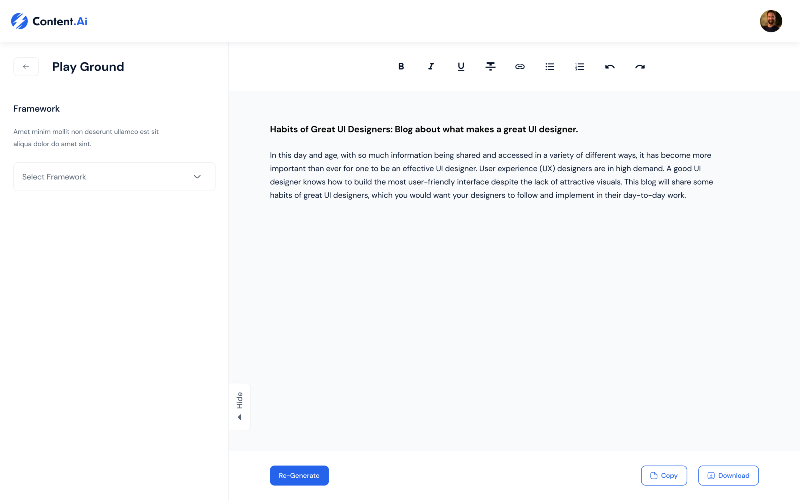800x500 pixels.
Task: Download the generated content
Action: pyautogui.click(x=728, y=476)
